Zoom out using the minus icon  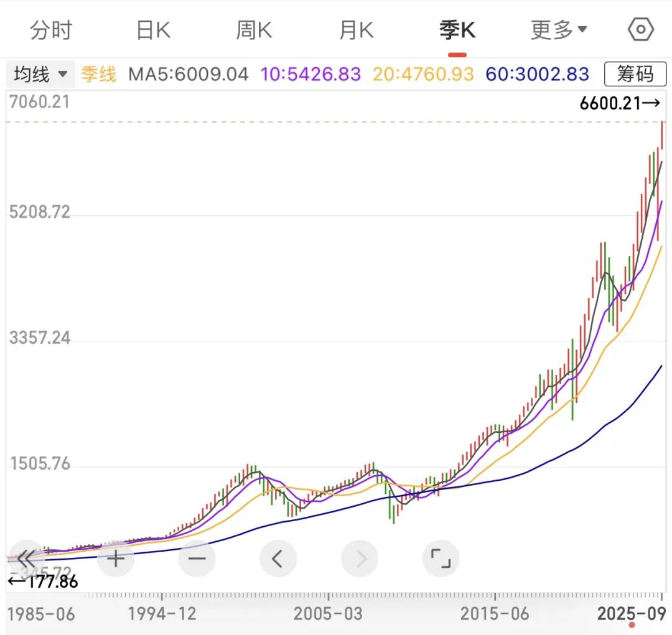tap(197, 558)
